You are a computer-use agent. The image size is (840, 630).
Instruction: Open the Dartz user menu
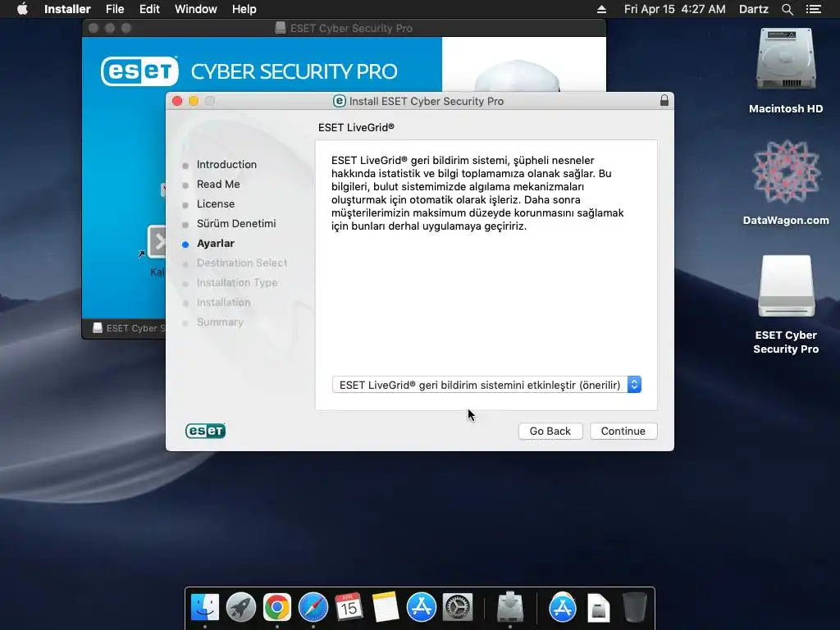click(x=753, y=9)
